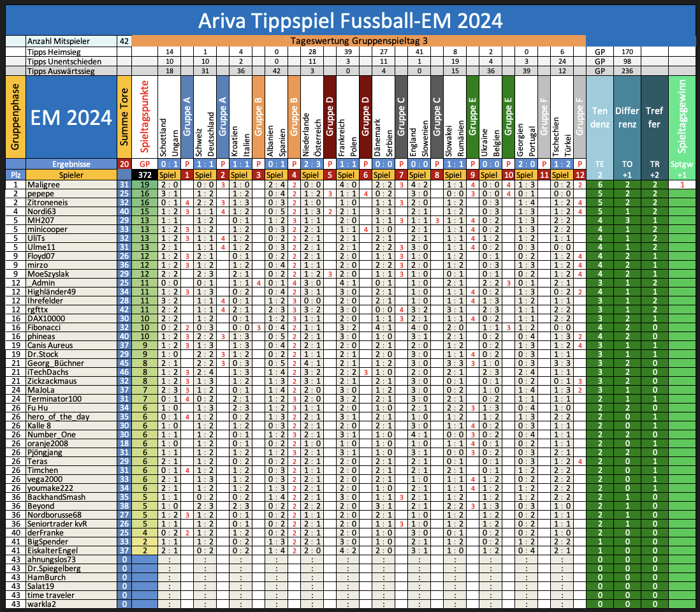Select the 'Differenz' column header
This screenshot has height=612, width=700.
pos(627,117)
